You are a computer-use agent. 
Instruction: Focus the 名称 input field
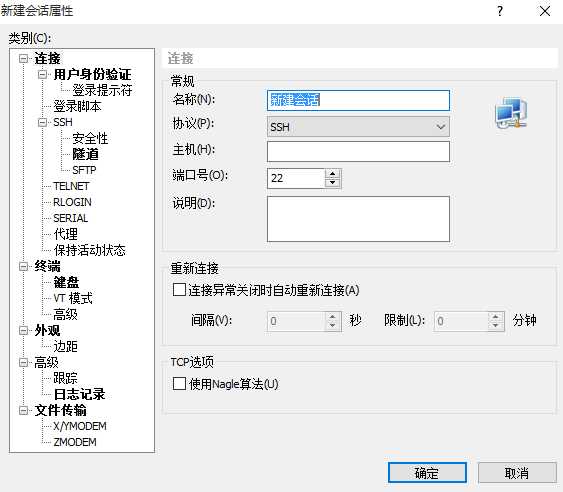point(358,100)
